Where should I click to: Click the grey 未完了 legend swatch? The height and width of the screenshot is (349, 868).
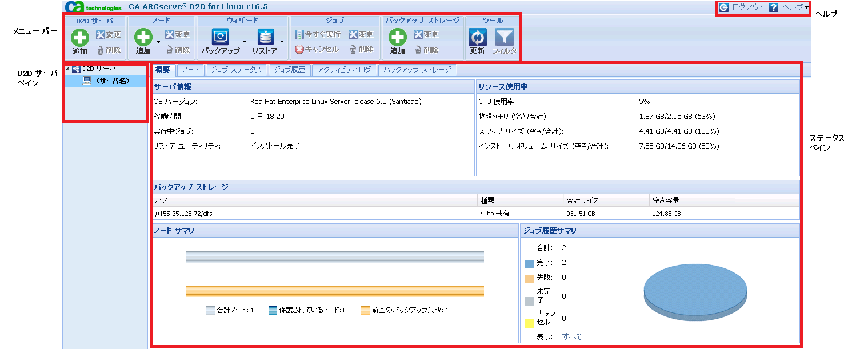tap(529, 301)
